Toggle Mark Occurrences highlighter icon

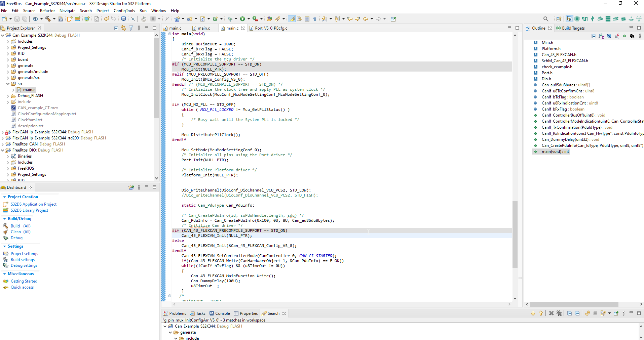click(x=292, y=19)
